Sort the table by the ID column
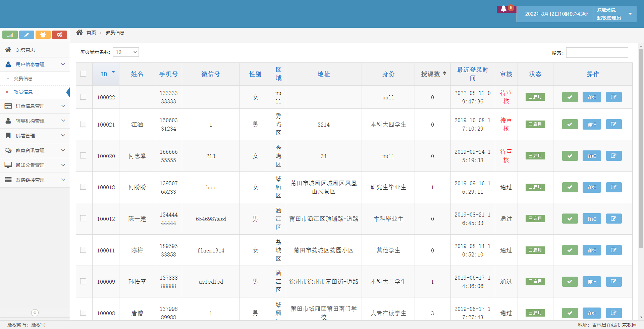This screenshot has width=644, height=329. click(106, 74)
